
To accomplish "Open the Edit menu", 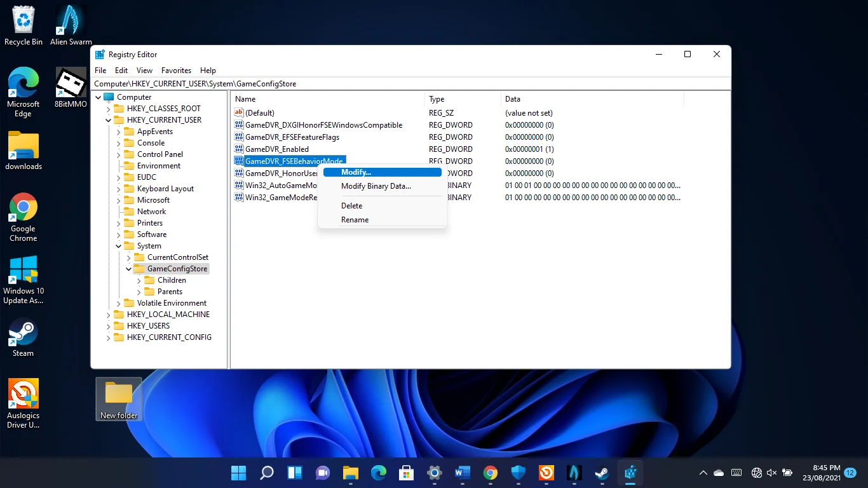I will pyautogui.click(x=121, y=71).
